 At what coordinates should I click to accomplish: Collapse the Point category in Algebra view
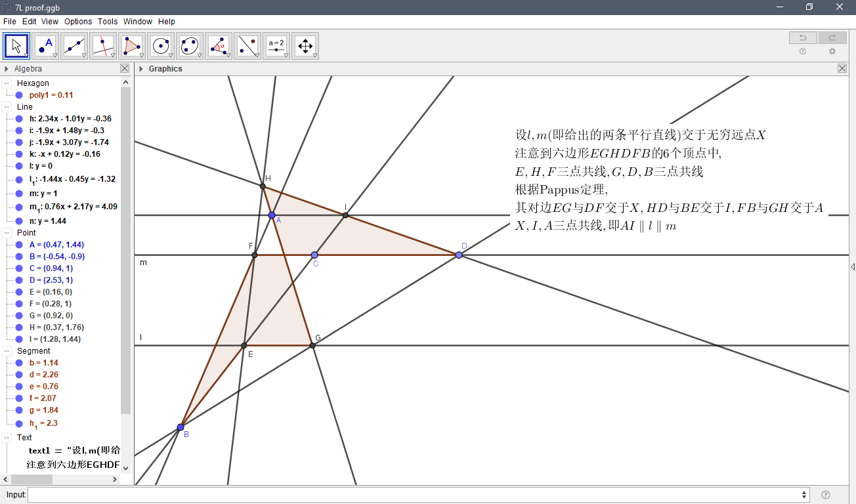(5, 232)
